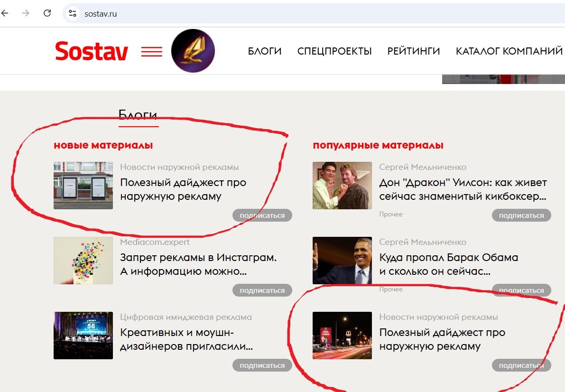Viewport: 565px width, 392px height.
Task: Subscribe to Mediacom.expert blog
Action: coord(262,290)
